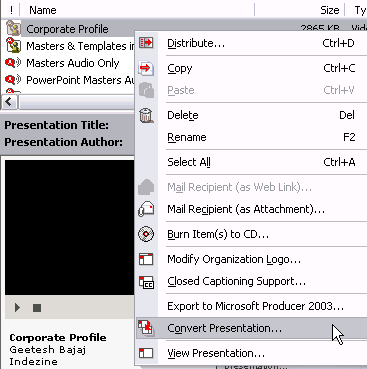Choose Burn Item(s) to CD...
This screenshot has width=367, height=369.
pos(250,234)
